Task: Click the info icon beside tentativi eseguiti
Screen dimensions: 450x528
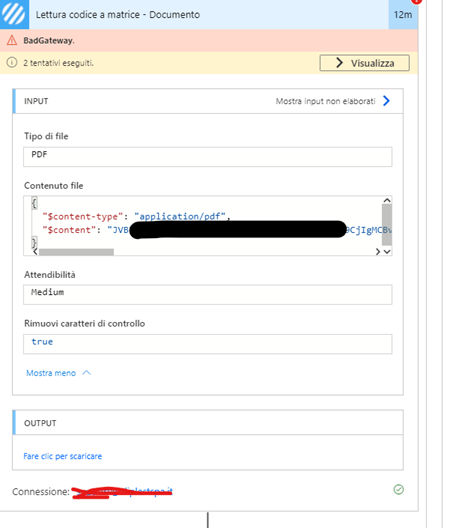Action: click(x=12, y=63)
